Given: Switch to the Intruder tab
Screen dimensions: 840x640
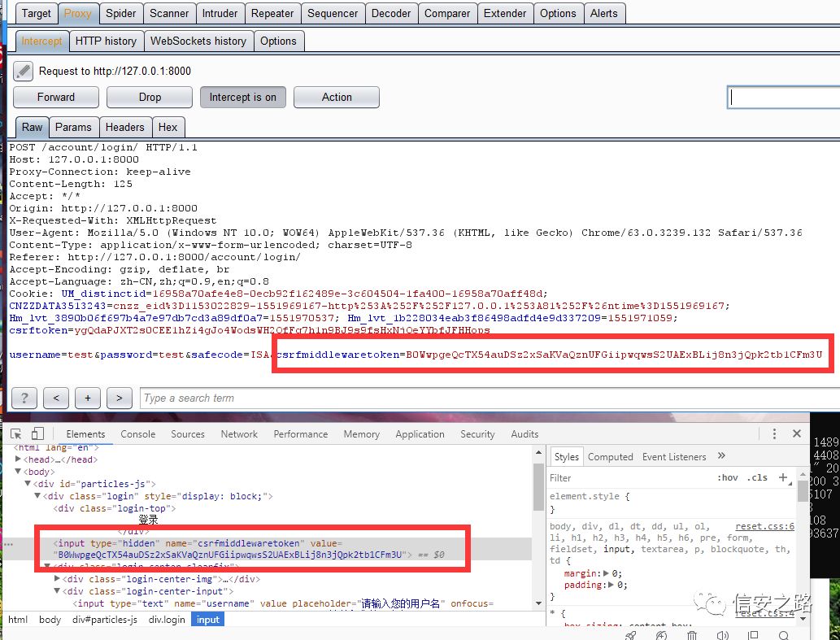Looking at the screenshot, I should 220,13.
